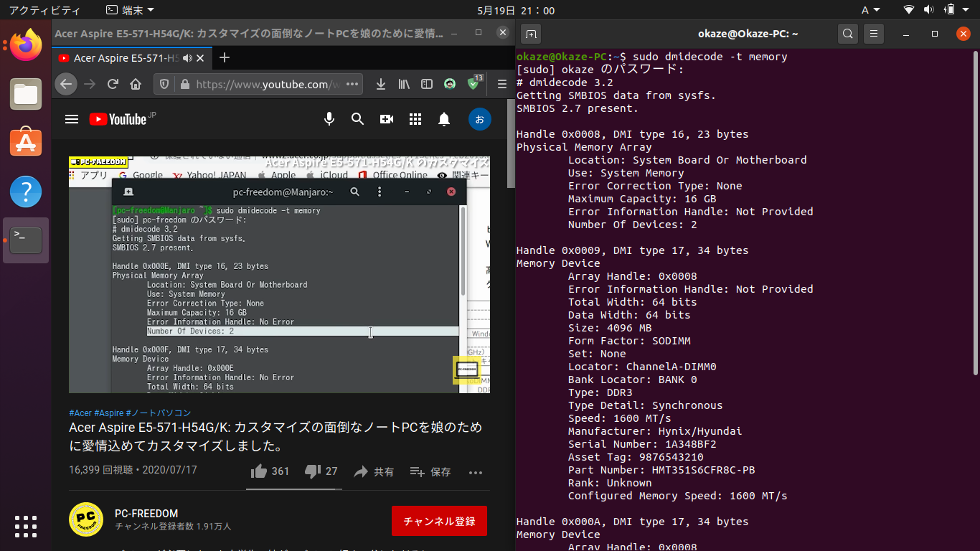Viewport: 980px width, 551px height.
Task: Open the 端末 app menu dropdown
Action: [x=129, y=10]
